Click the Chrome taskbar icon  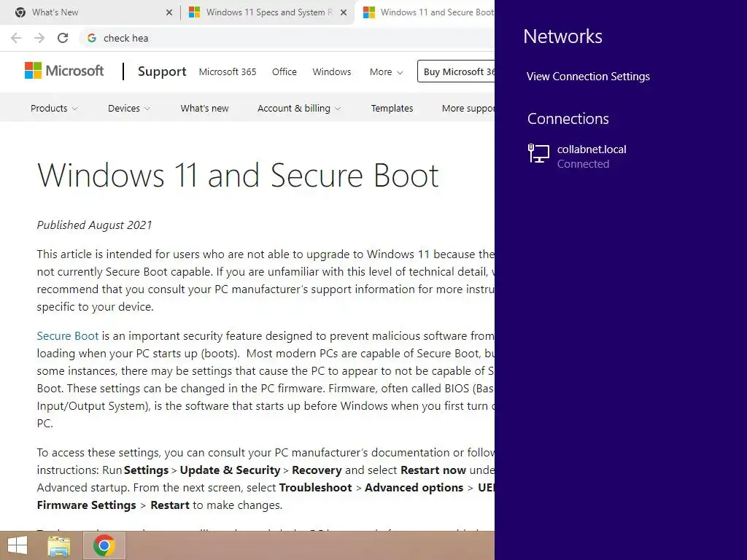pyautogui.click(x=104, y=545)
